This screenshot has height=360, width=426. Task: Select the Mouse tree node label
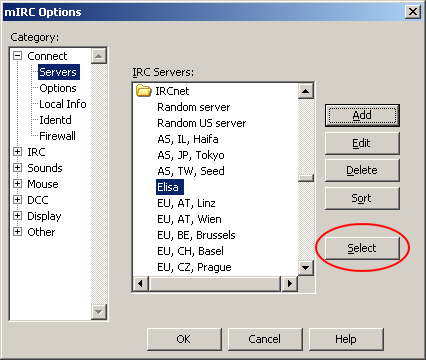tap(43, 184)
